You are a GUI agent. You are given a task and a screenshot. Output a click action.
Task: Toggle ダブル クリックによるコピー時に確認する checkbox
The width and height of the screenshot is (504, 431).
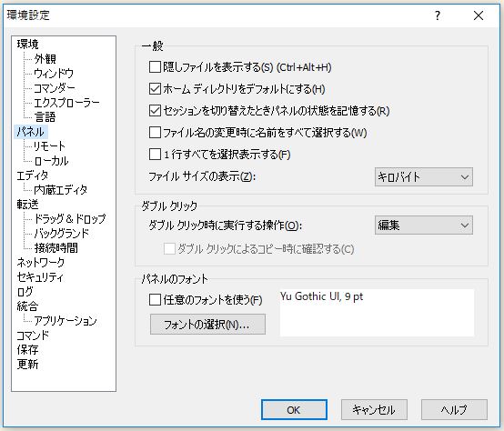click(169, 248)
